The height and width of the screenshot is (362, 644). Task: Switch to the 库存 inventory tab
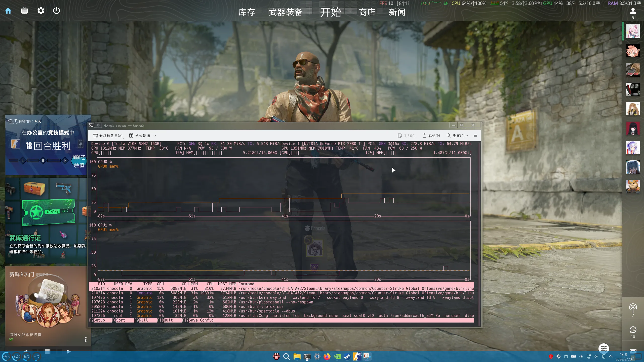247,12
